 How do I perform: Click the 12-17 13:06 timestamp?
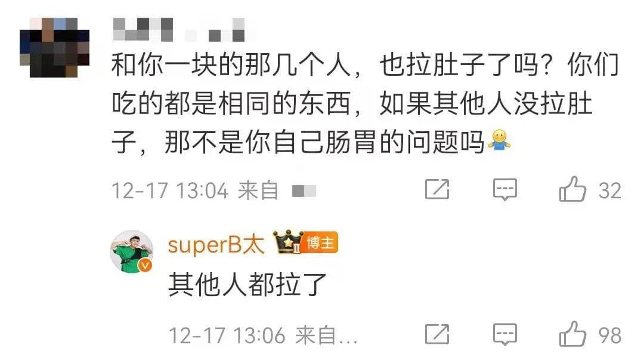227,335
